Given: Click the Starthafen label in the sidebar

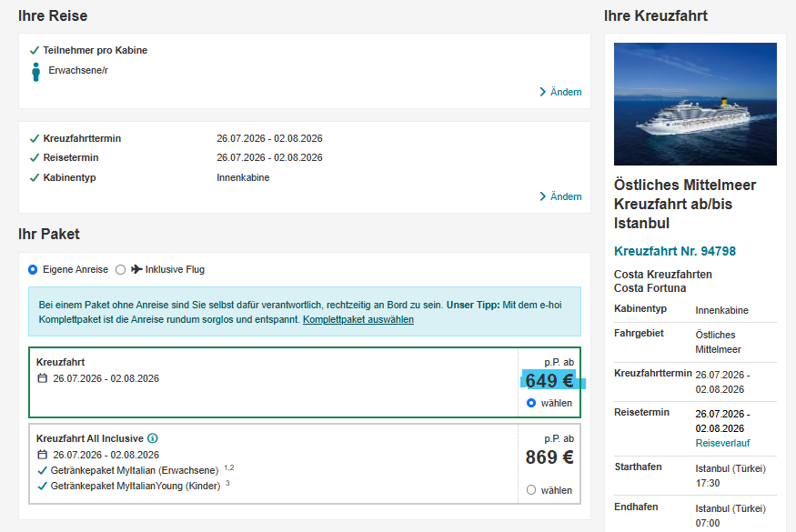Looking at the screenshot, I should click(638, 467).
